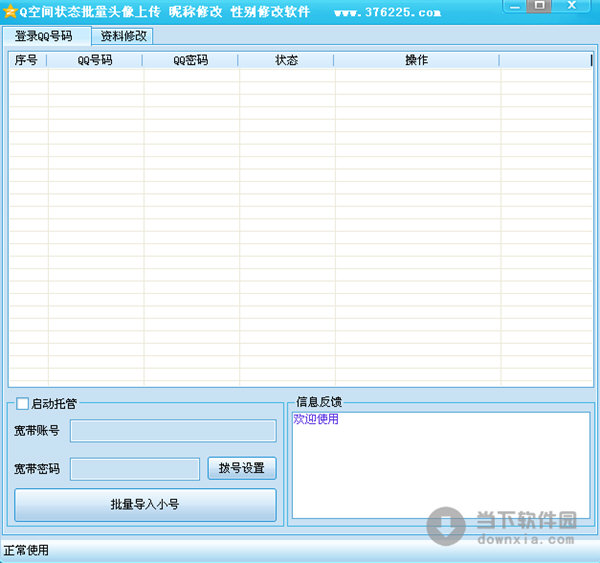Maximize the application window

tap(540, 7)
